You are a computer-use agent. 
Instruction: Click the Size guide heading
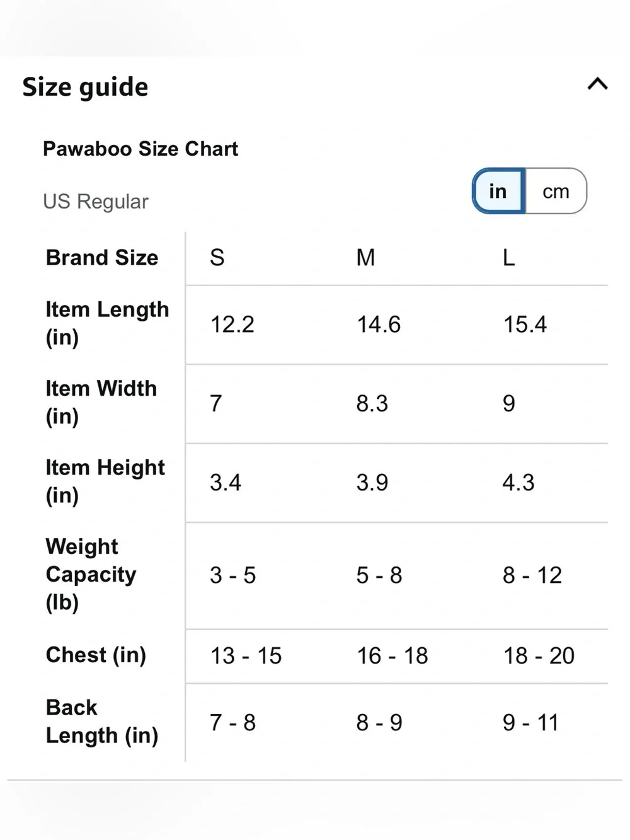tap(86, 87)
